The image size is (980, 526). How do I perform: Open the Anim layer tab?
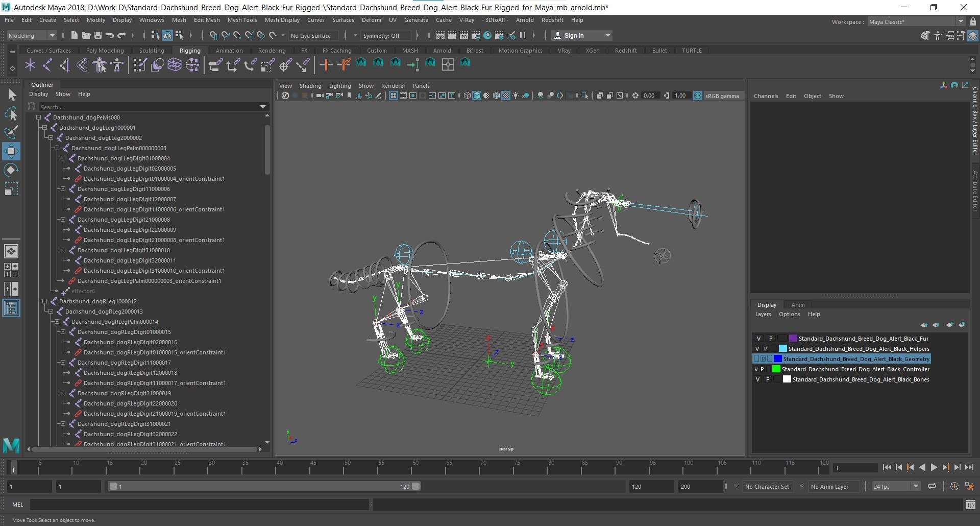(x=798, y=305)
